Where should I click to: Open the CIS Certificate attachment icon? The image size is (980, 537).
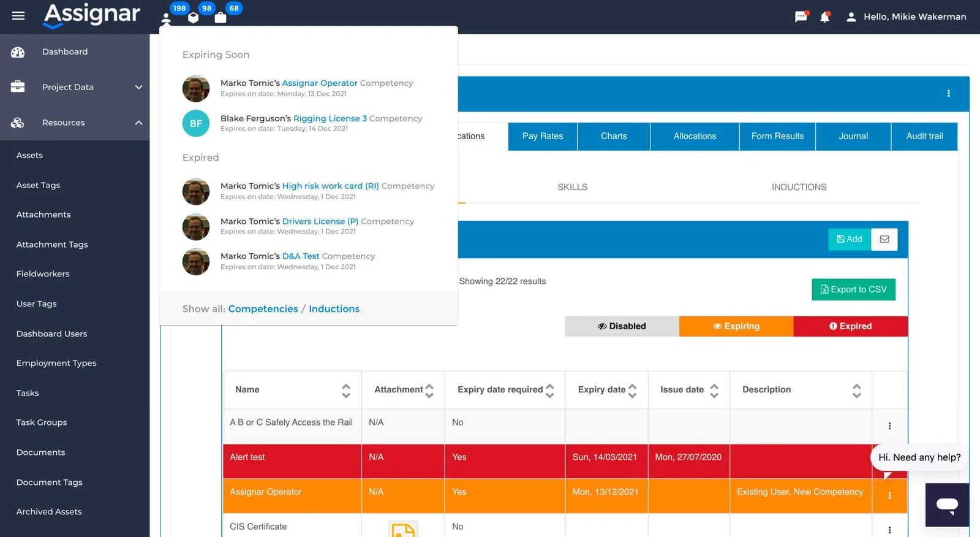[403, 530]
